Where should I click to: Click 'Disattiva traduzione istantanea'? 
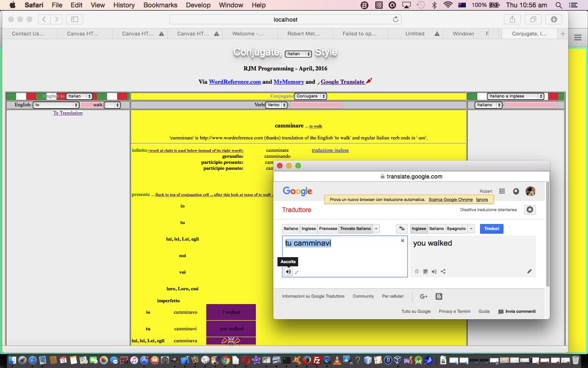point(488,210)
